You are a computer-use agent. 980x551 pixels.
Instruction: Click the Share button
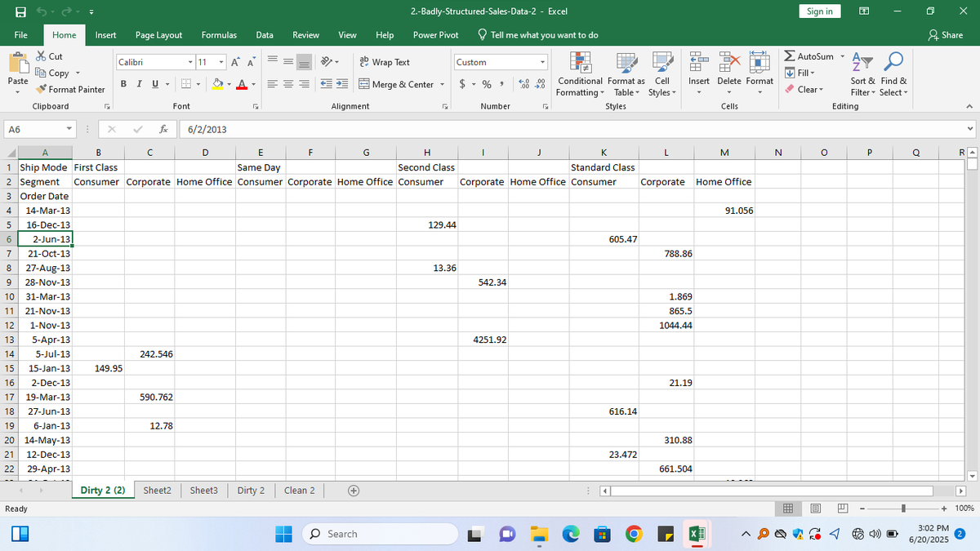pyautogui.click(x=946, y=35)
